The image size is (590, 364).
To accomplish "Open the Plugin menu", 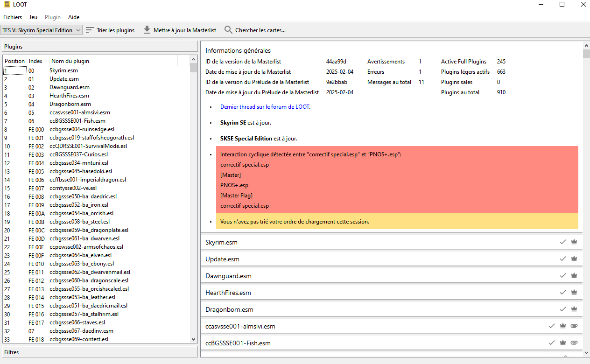I will pos(53,17).
